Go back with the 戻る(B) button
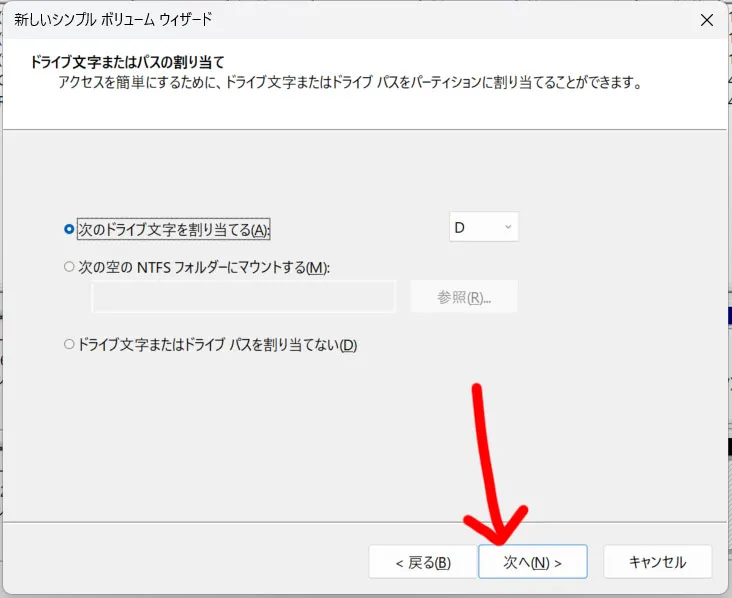The width and height of the screenshot is (732, 598). [x=423, y=562]
